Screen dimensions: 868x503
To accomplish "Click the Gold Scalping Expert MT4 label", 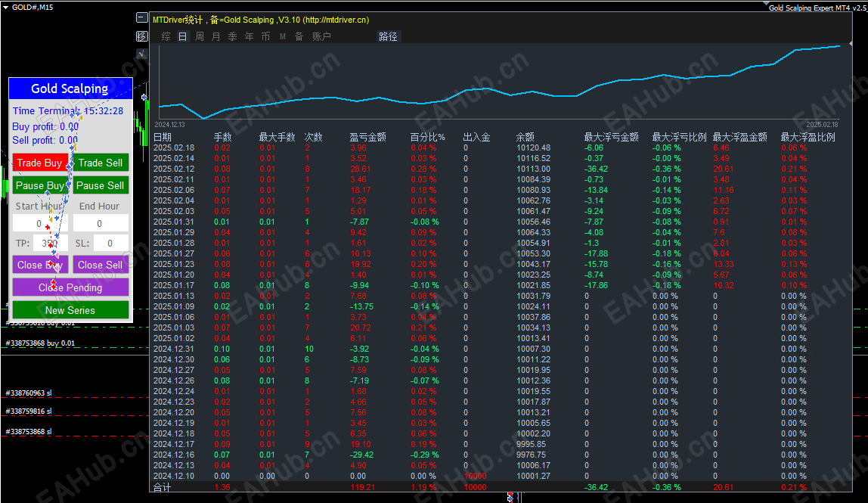I will coord(817,8).
